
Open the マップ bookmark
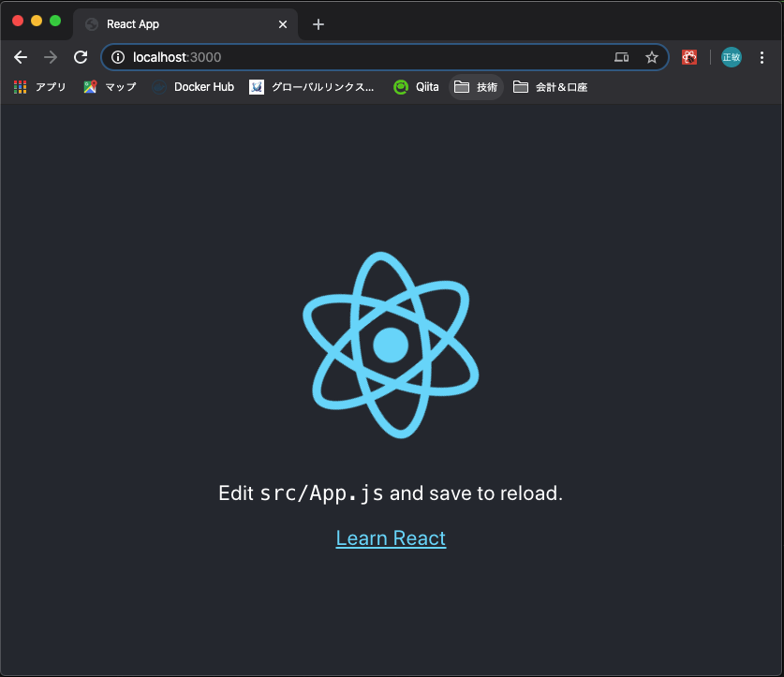[x=110, y=87]
